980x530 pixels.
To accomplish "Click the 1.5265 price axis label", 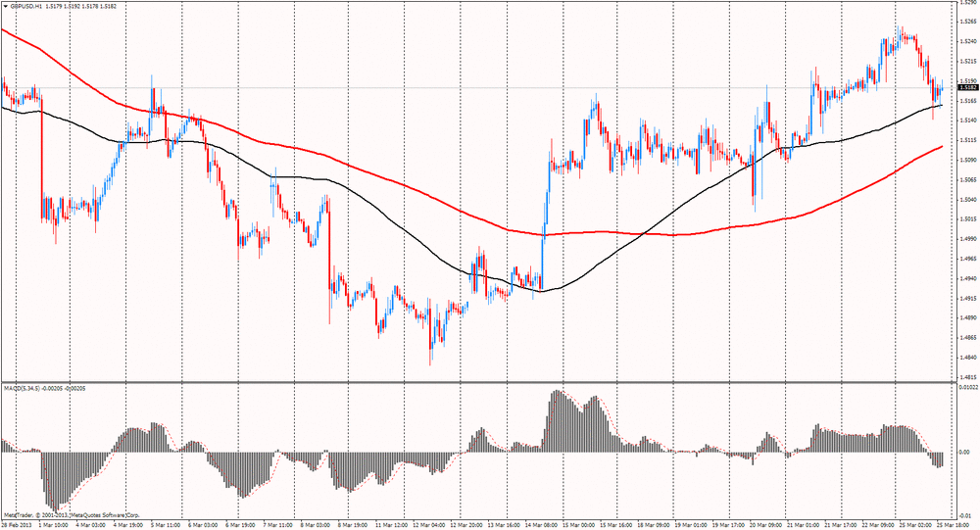I will point(968,22).
